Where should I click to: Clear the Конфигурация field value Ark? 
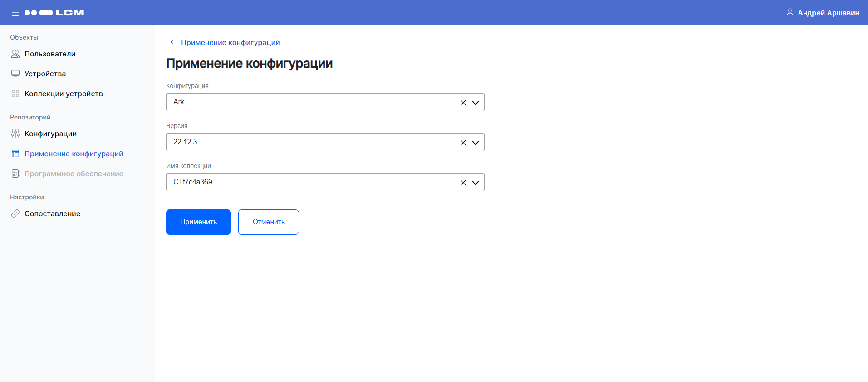[463, 103]
